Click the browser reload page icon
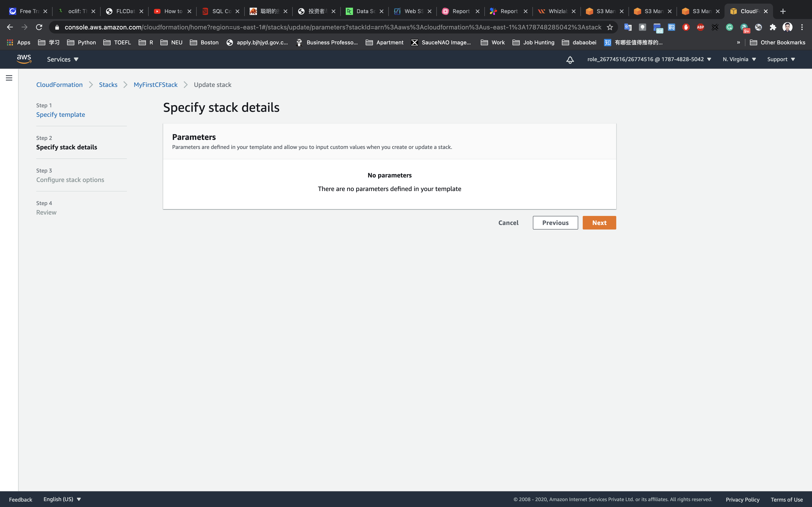The width and height of the screenshot is (812, 507). tap(39, 27)
